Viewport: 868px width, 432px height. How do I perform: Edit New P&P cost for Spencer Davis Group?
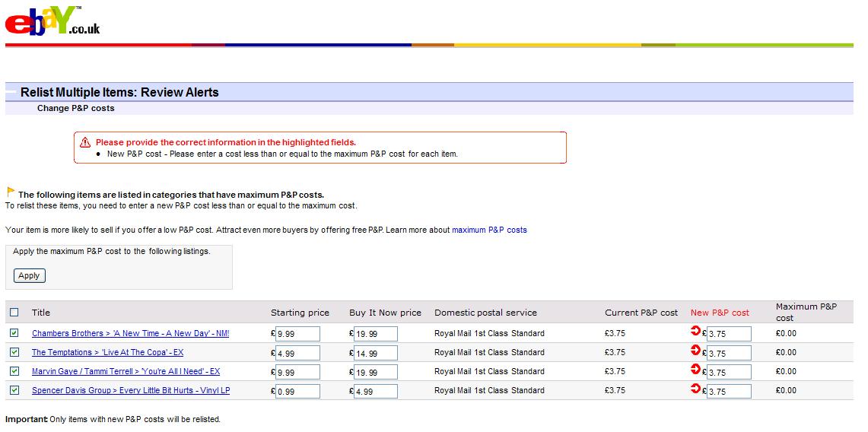click(729, 391)
